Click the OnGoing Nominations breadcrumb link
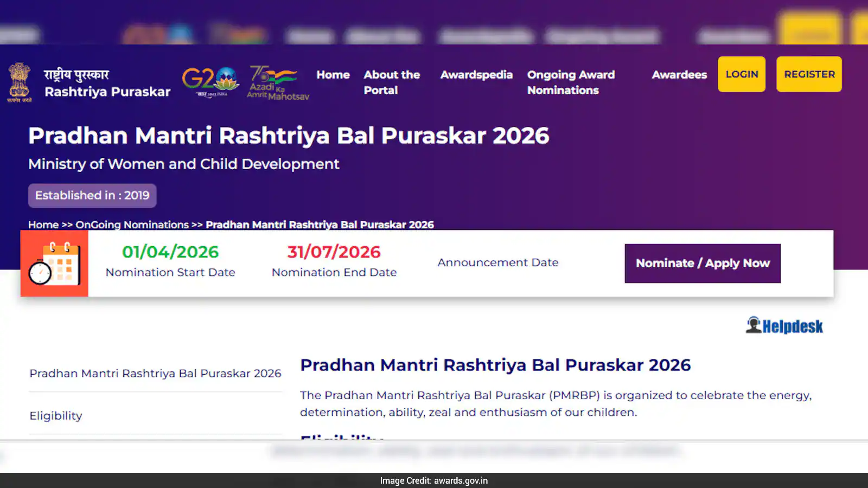This screenshot has height=488, width=868. coord(132,224)
